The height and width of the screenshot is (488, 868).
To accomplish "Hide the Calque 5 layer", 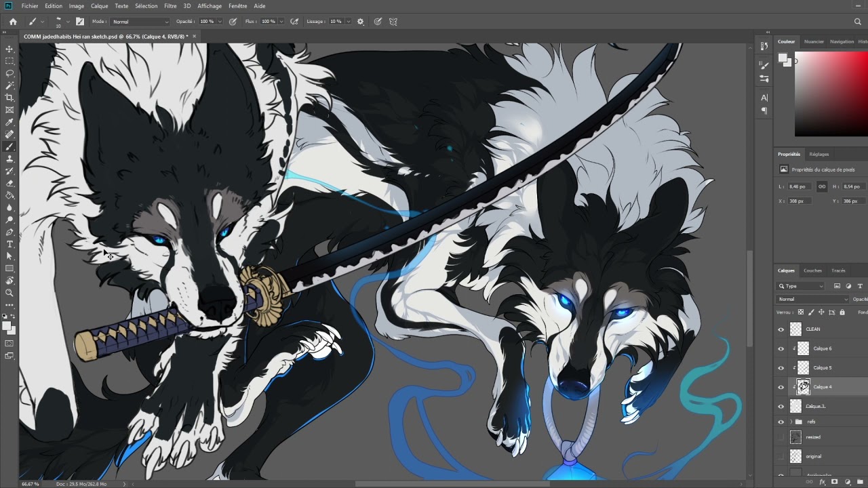I will (781, 368).
